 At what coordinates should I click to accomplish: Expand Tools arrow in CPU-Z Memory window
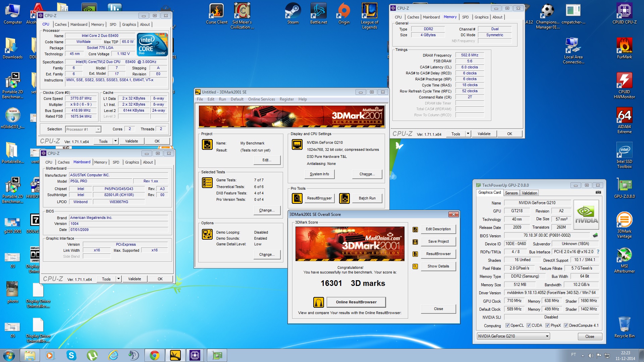pos(468,134)
